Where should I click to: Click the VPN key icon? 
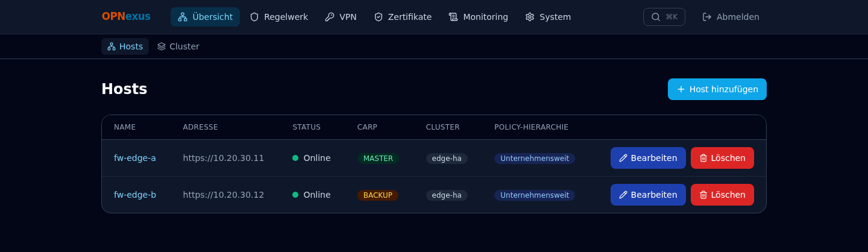pyautogui.click(x=330, y=17)
